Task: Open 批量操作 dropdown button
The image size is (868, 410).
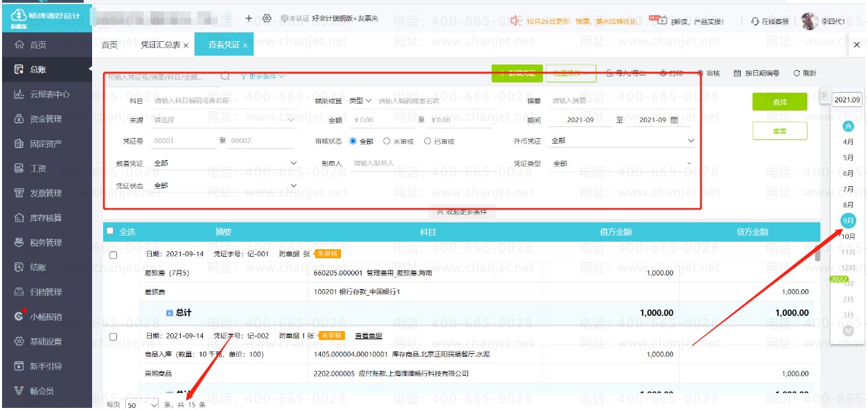Action: [570, 73]
